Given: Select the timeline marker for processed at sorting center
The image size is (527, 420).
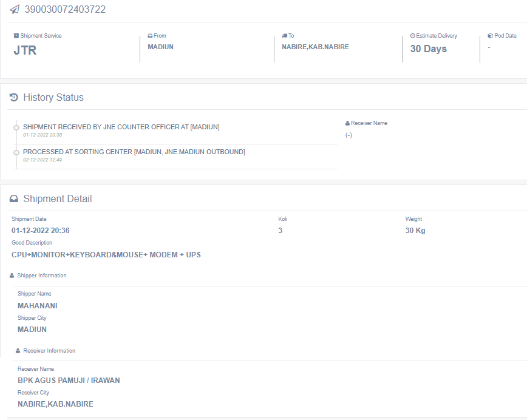Looking at the screenshot, I should coord(16,152).
